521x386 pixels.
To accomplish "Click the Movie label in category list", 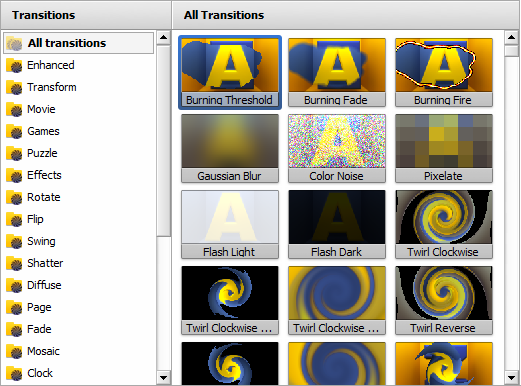I will 41,109.
